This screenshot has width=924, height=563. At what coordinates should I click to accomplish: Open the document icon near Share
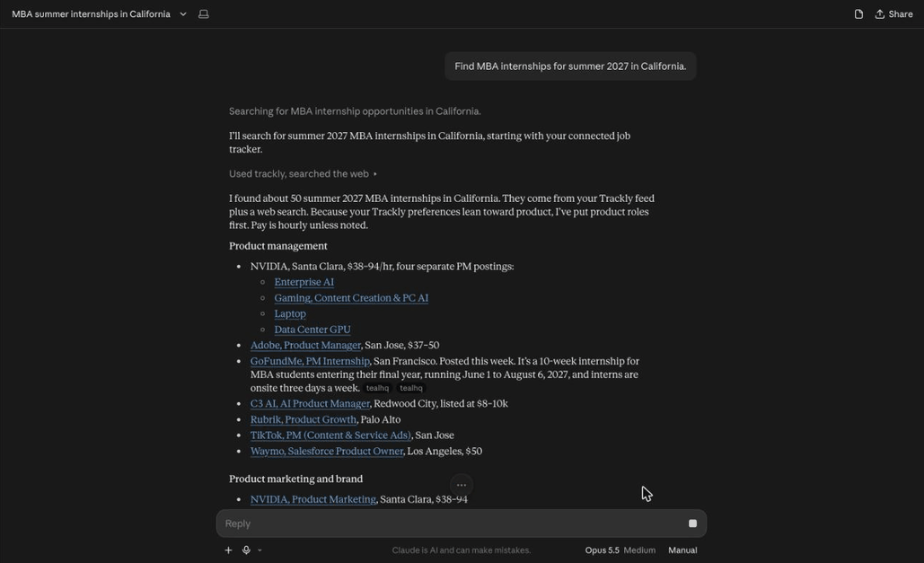[858, 14]
